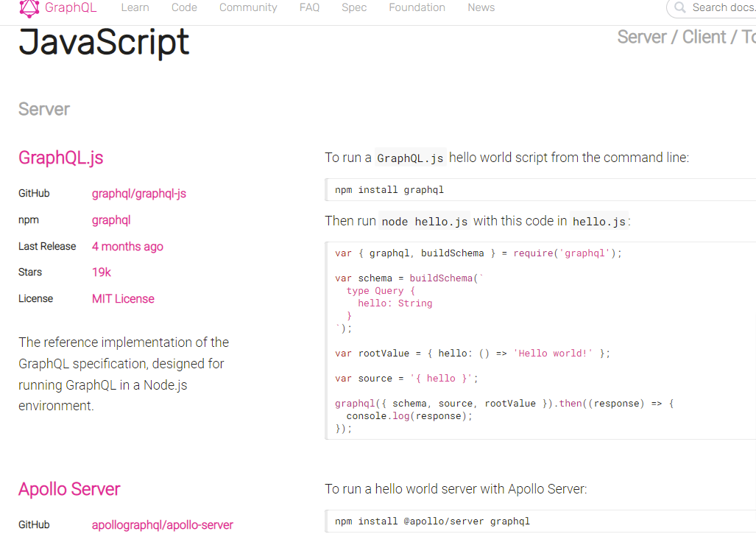756x534 pixels.
Task: Open the Spec navigation link
Action: (354, 7)
